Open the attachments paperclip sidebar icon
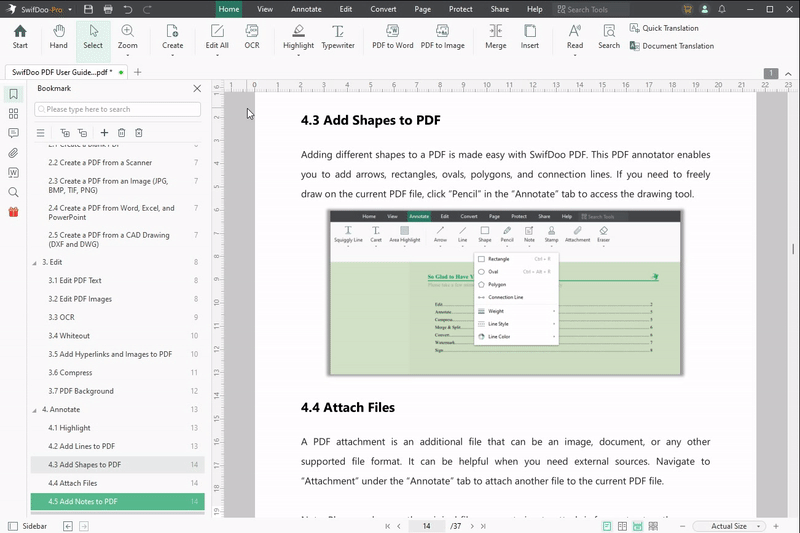The image size is (800, 533). pyautogui.click(x=14, y=153)
